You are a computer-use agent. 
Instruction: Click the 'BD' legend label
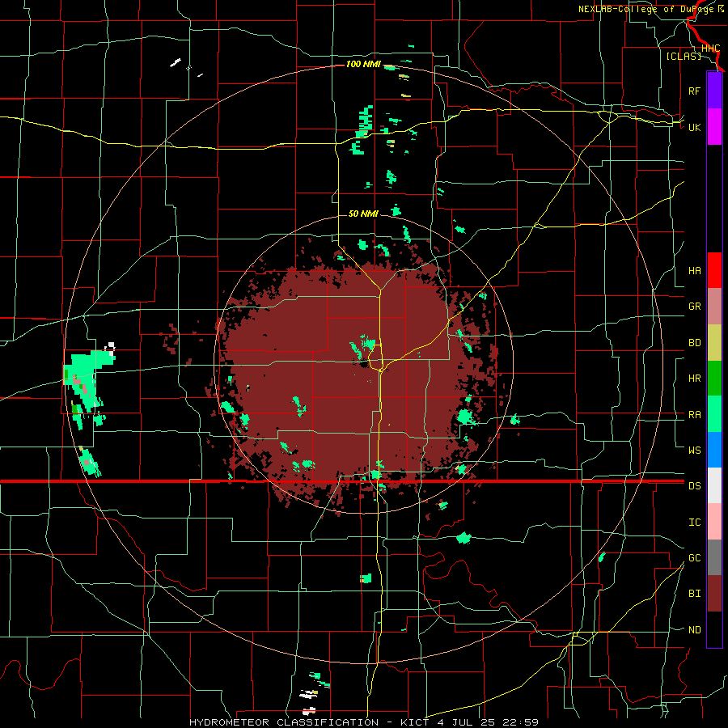pyautogui.click(x=694, y=343)
